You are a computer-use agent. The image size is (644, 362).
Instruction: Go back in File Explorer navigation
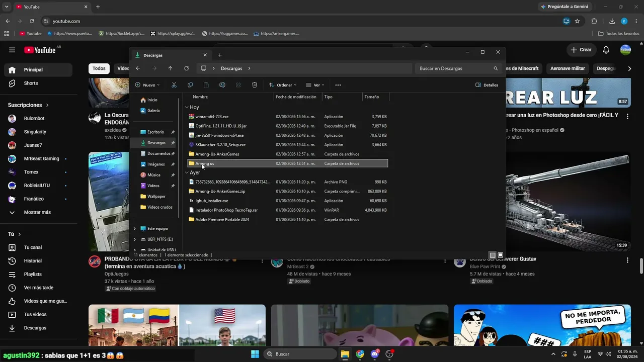[x=138, y=68]
